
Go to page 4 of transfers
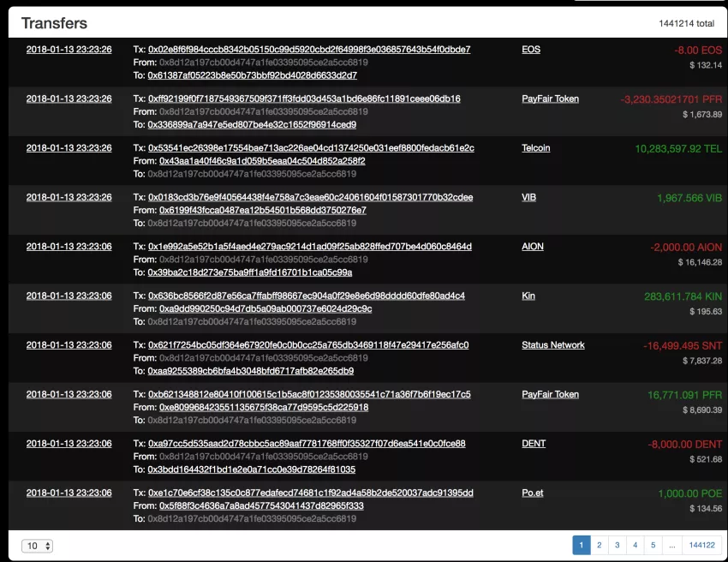tap(636, 545)
